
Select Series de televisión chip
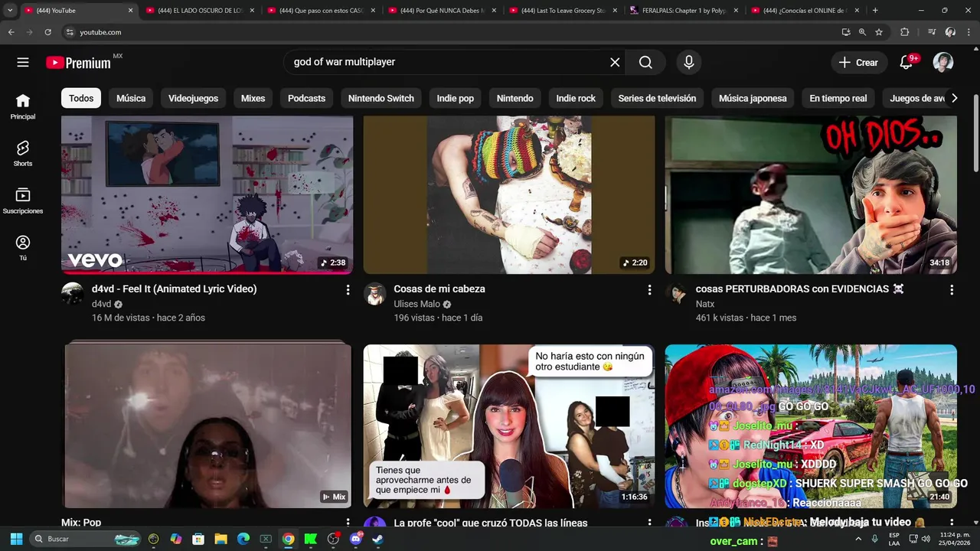657,98
